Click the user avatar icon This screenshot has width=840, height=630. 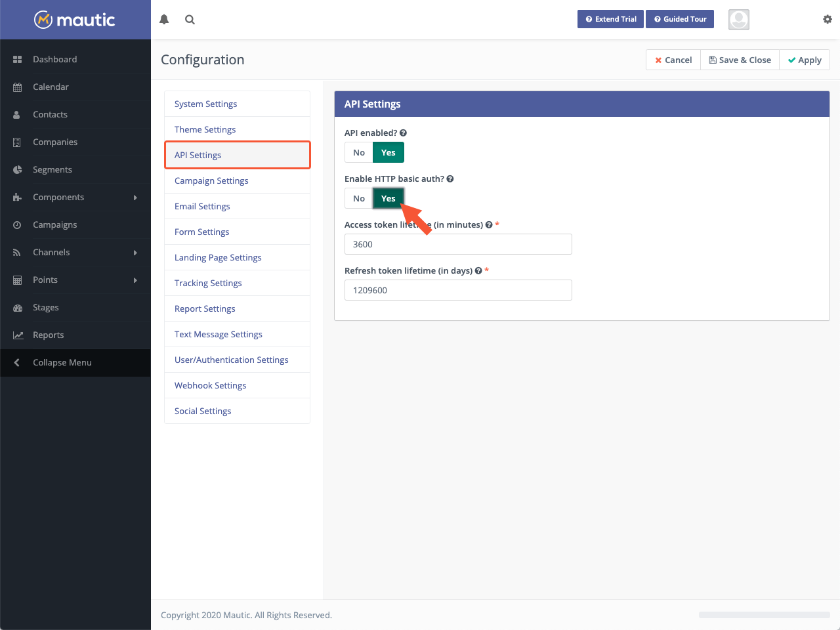coord(738,20)
